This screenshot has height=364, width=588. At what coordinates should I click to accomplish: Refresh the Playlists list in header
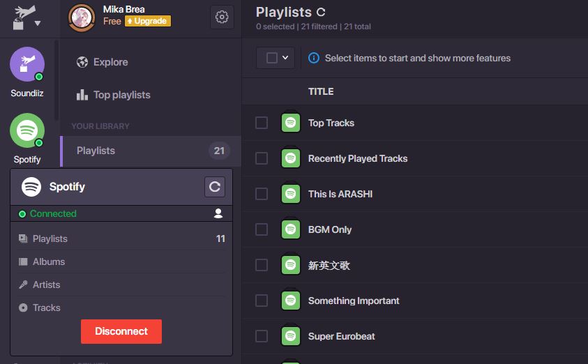(321, 13)
